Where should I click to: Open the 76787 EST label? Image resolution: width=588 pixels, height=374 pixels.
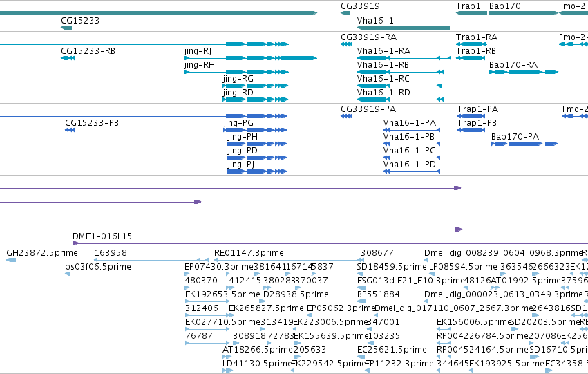(199, 336)
